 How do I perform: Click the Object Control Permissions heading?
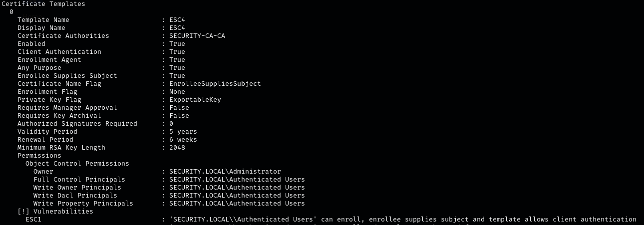coord(77,164)
